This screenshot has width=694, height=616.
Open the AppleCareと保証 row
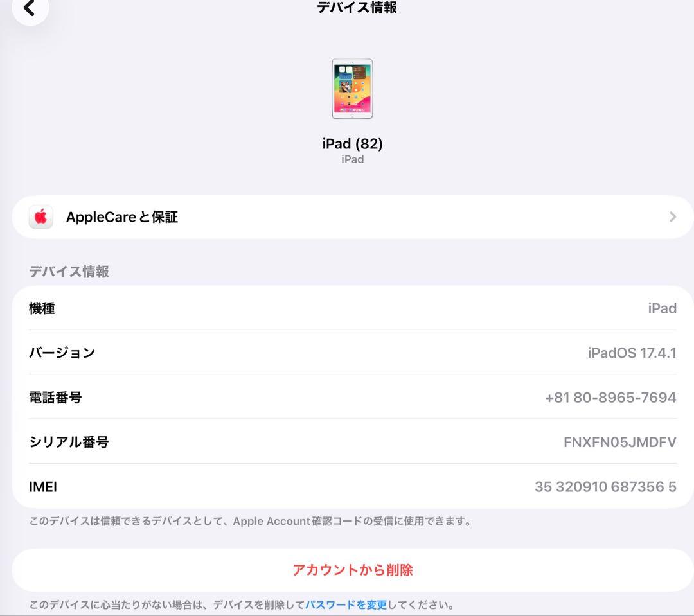(353, 217)
